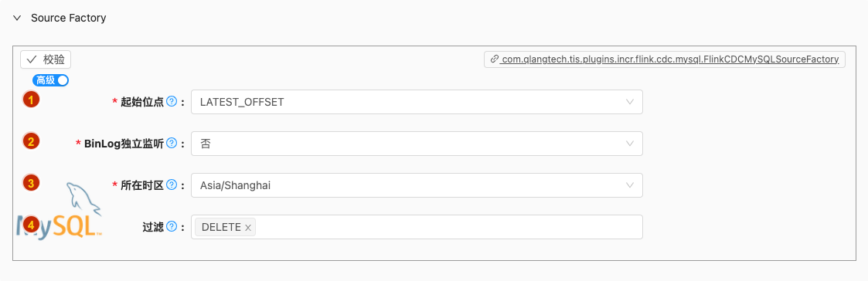Click the arrow of the 所在时区 dropdown
Viewport: 868px width, 281px height.
(x=629, y=185)
